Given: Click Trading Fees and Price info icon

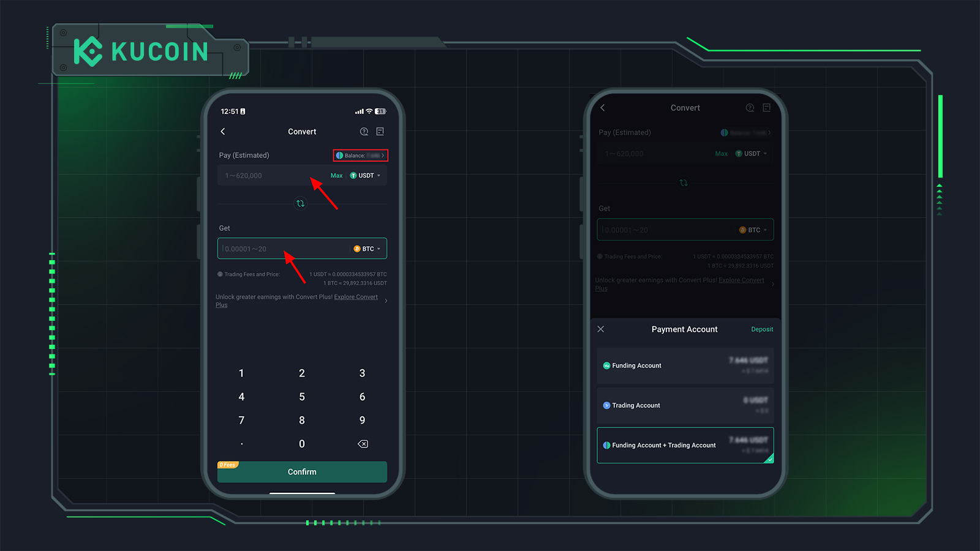Looking at the screenshot, I should coord(220,274).
